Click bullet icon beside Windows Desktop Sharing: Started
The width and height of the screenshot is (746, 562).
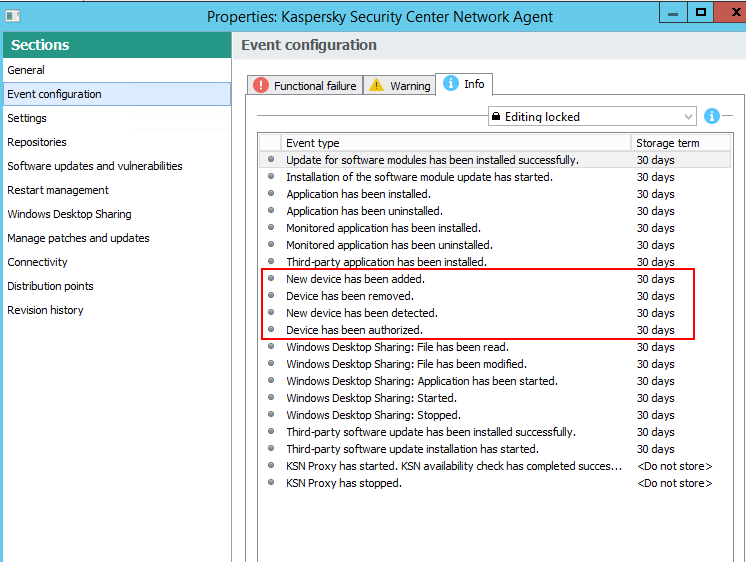[271, 397]
